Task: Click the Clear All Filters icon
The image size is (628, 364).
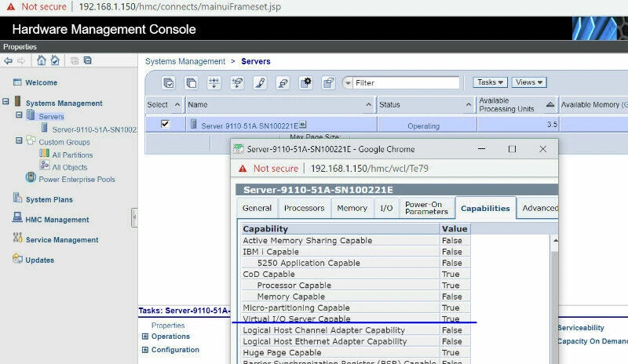Action: (x=237, y=83)
